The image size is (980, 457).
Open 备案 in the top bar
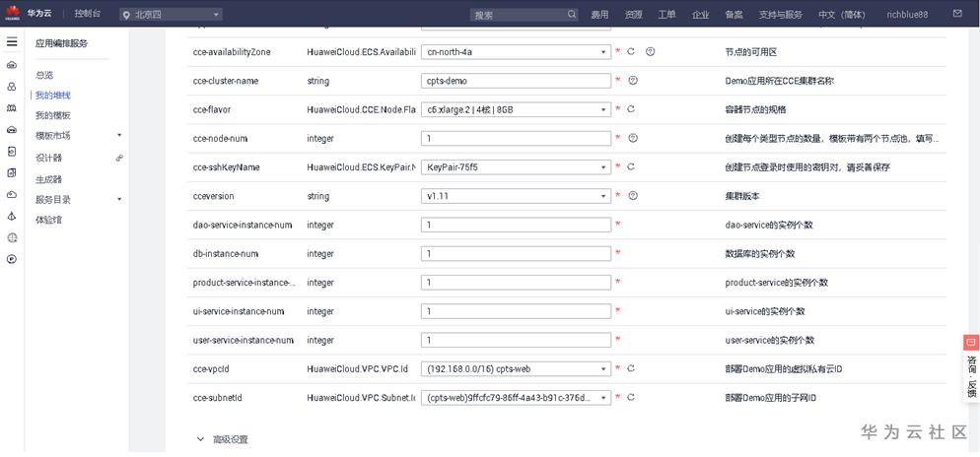[x=734, y=15]
